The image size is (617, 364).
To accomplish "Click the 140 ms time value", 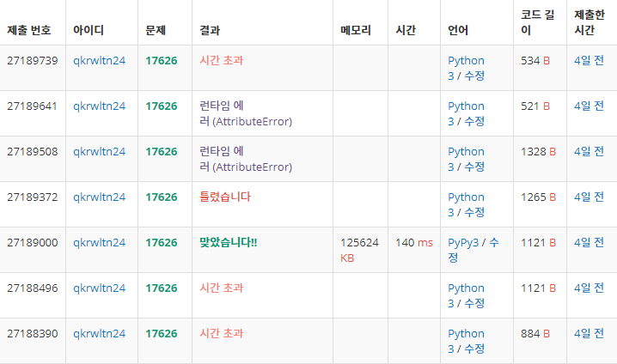I will point(414,243).
